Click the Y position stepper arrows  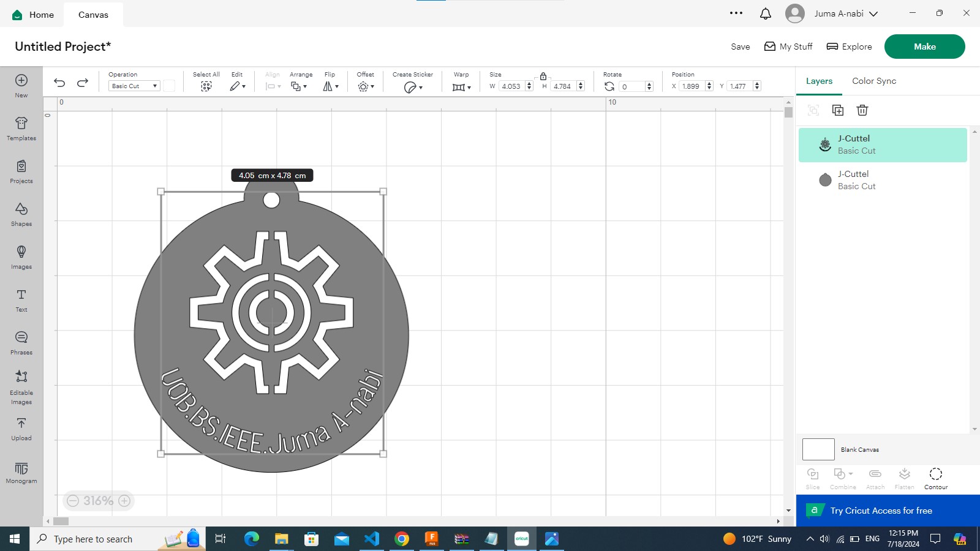[x=757, y=86]
